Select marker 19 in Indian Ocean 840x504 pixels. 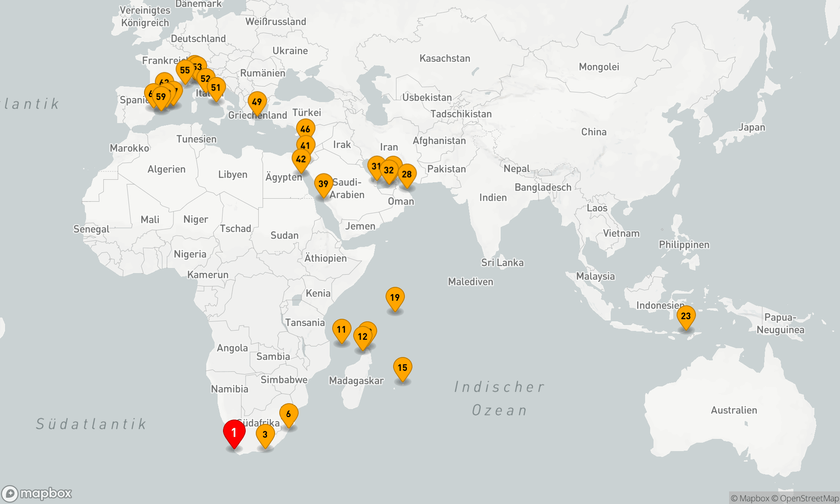[x=395, y=297]
